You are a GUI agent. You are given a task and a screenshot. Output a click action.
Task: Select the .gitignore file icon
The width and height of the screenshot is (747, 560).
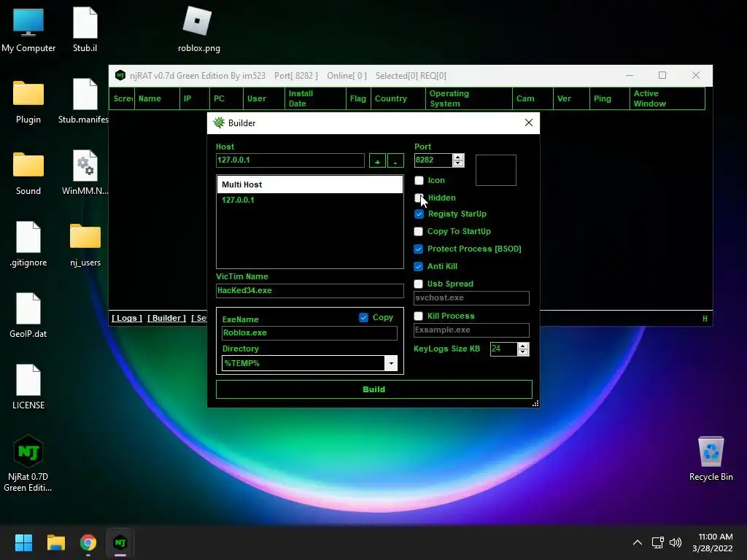(28, 244)
